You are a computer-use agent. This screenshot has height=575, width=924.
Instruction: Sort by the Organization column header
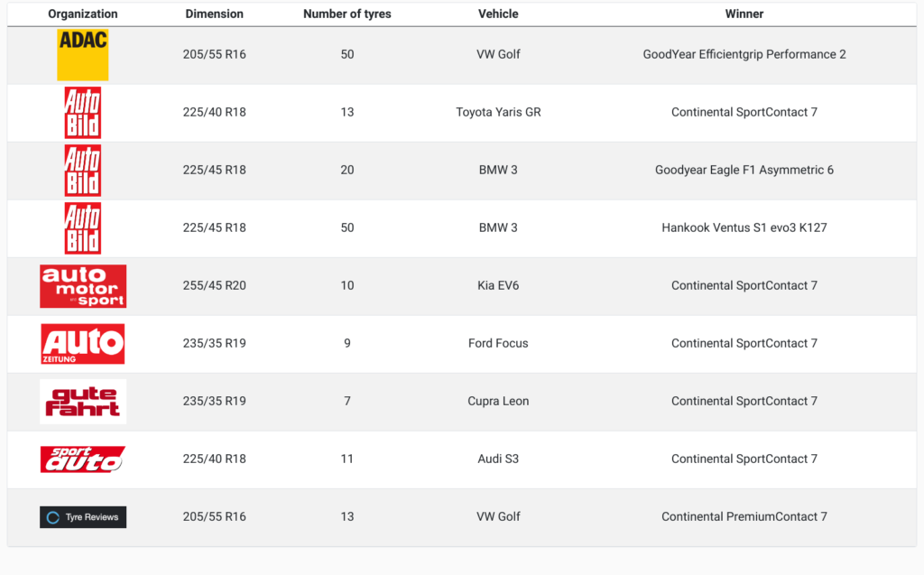pyautogui.click(x=82, y=14)
